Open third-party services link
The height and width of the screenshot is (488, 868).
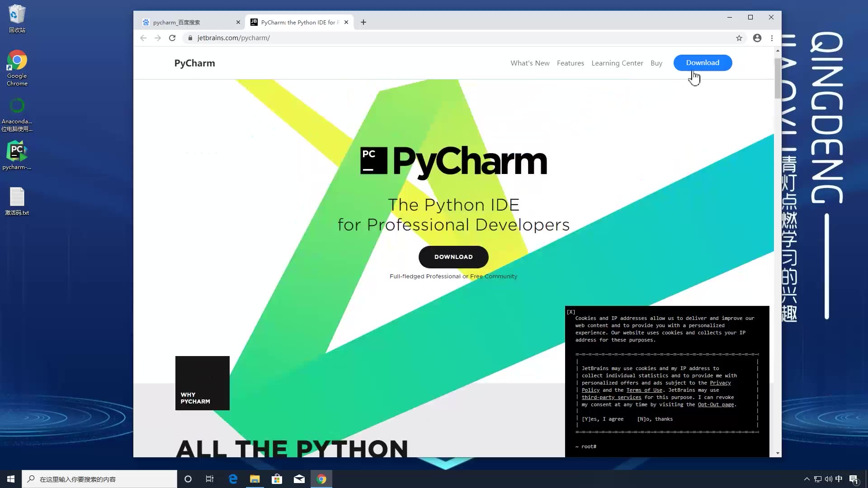[611, 397]
